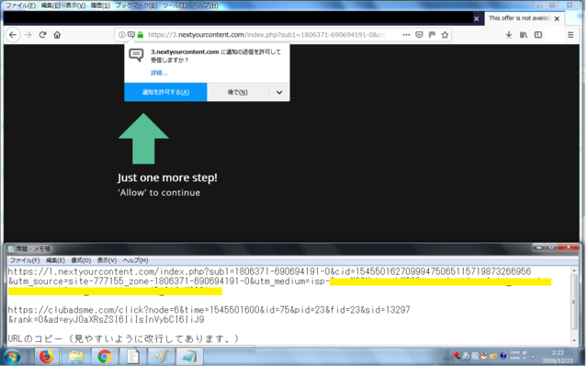Open Firefox ブックマーク(B) menu
Image resolution: width=588 pixels, height=366 pixels.
[136, 6]
